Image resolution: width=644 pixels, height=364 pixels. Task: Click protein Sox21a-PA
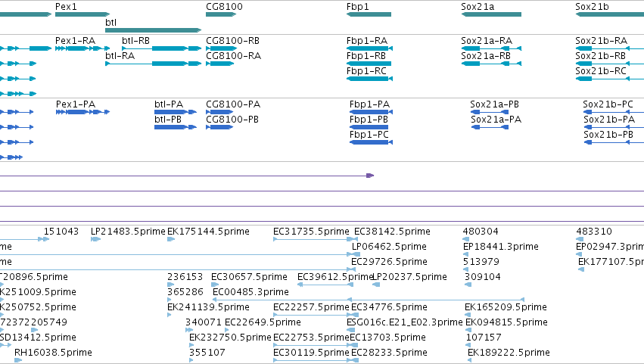point(496,119)
